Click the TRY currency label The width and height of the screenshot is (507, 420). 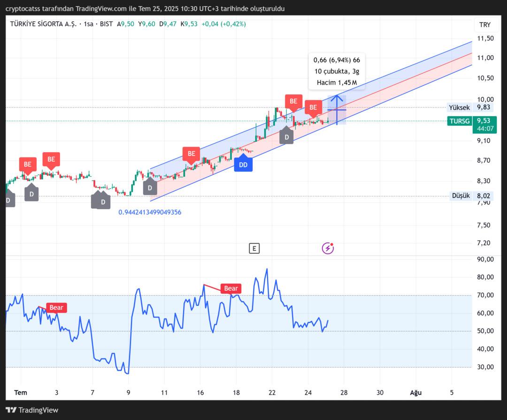(484, 25)
